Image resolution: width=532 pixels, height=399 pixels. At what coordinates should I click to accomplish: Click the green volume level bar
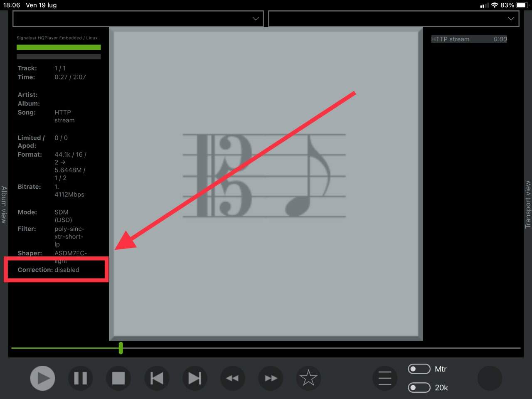59,47
